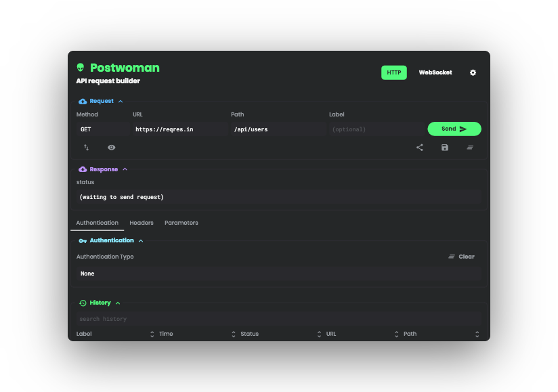This screenshot has height=392, width=558.
Task: Toggle the eye preview icon
Action: pyautogui.click(x=111, y=148)
